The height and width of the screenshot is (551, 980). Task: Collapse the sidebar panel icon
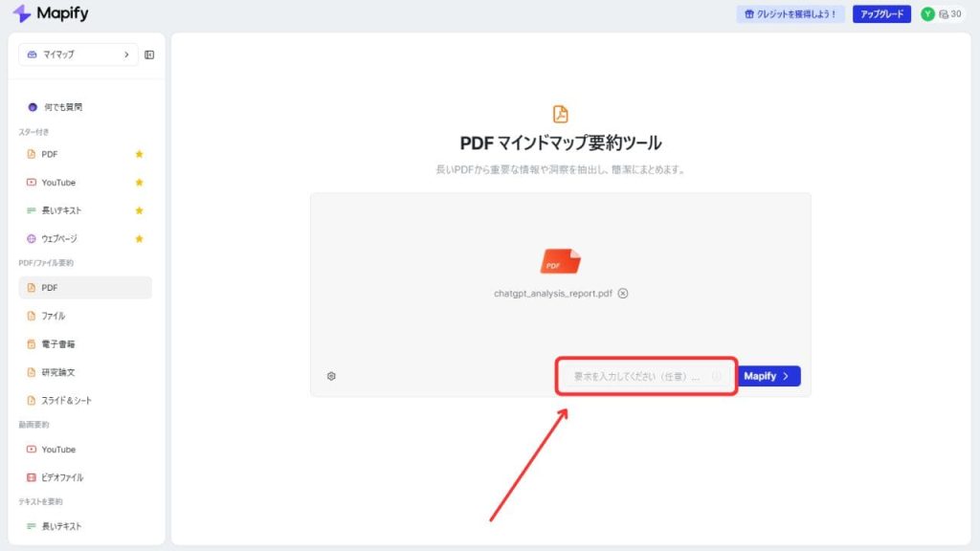tap(149, 55)
